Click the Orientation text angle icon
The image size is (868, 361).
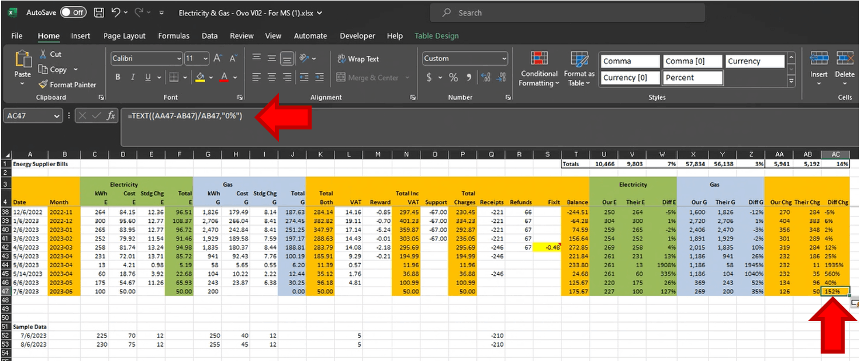305,58
